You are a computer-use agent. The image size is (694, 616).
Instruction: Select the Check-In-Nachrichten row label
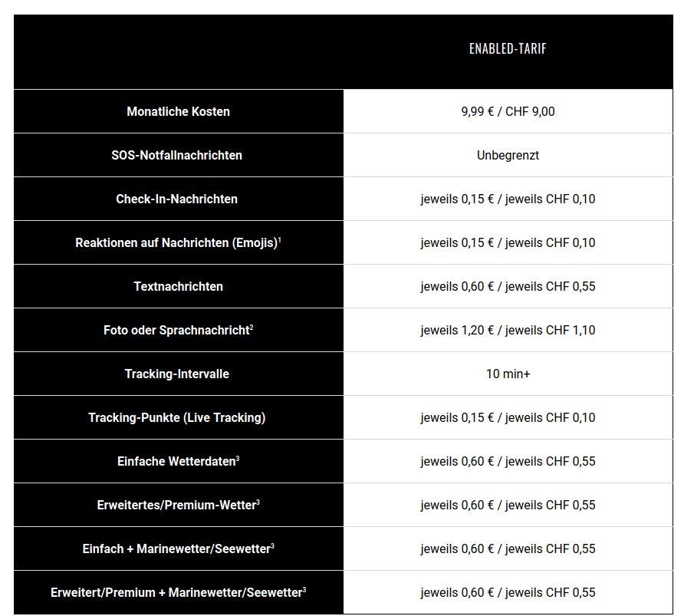point(176,199)
